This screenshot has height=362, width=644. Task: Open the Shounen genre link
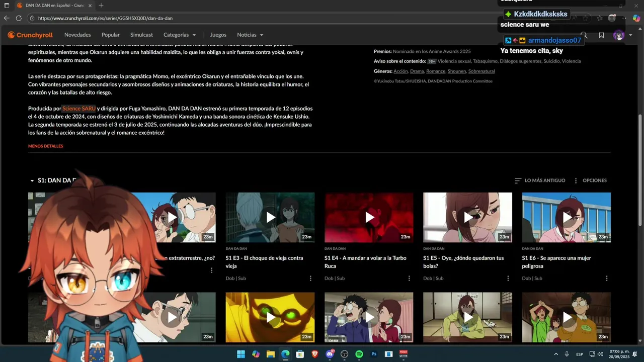457,71
